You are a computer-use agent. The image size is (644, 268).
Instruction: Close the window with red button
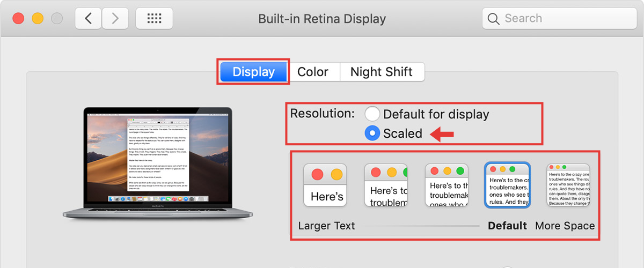(x=19, y=19)
